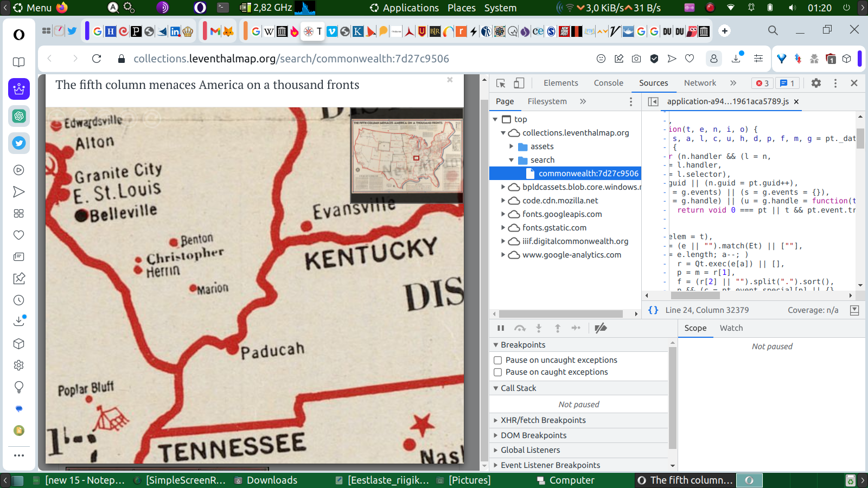
Task: Reload the page in the browser
Action: click(97, 59)
